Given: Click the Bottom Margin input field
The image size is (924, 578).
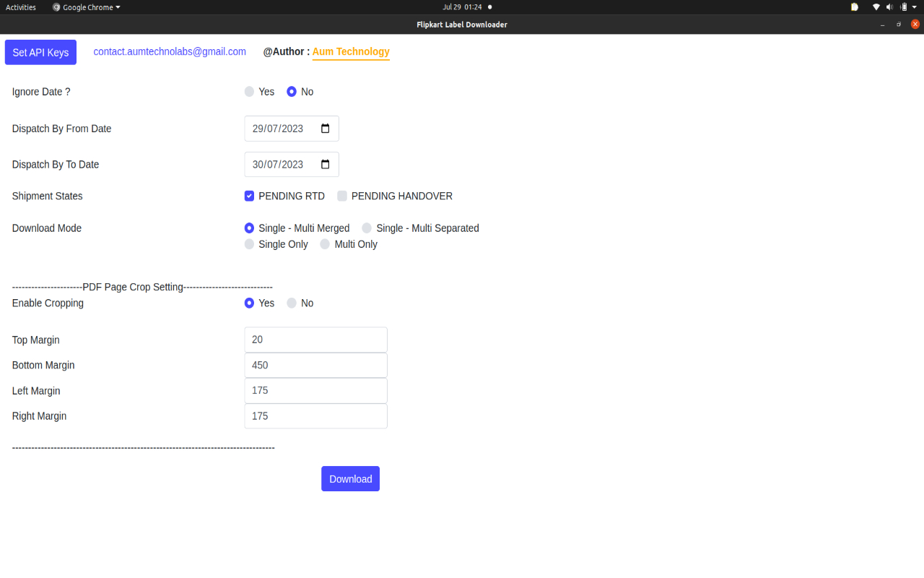Looking at the screenshot, I should 316,365.
